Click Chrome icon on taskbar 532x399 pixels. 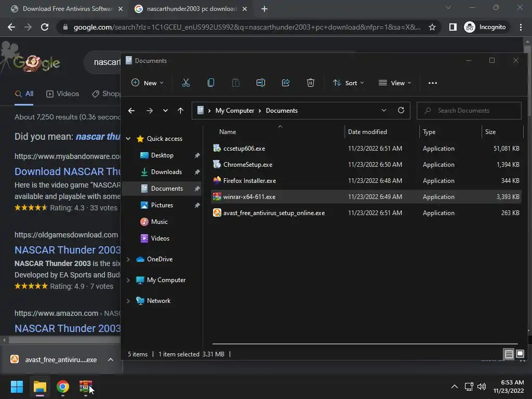[x=63, y=387]
